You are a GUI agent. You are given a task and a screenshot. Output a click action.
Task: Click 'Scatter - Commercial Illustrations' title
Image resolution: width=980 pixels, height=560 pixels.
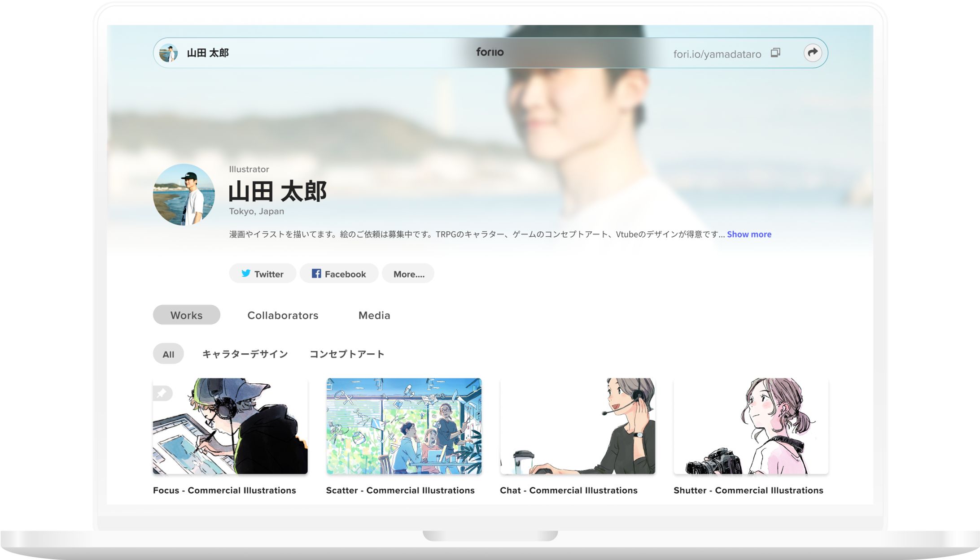coord(400,490)
